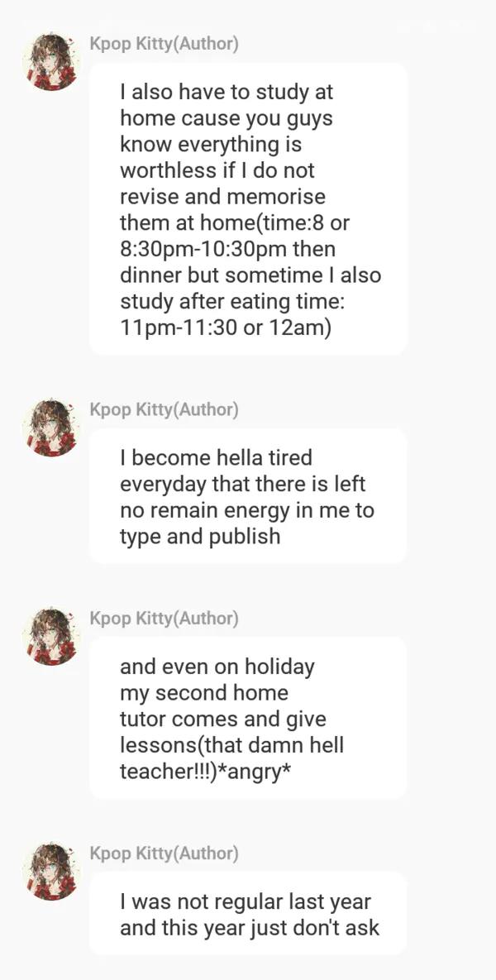This screenshot has width=496, height=980.
Task: Select the comment starting 'and even on holiday'
Action: point(248,718)
